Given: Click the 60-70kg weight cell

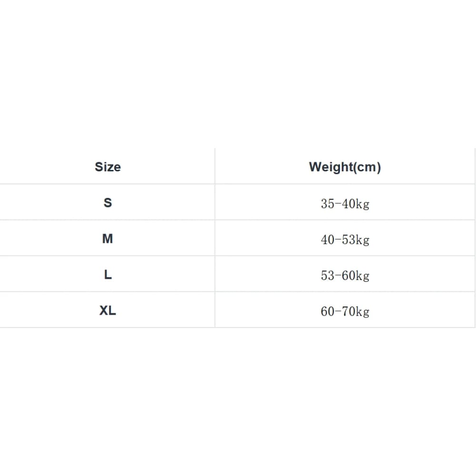Looking at the screenshot, I should pyautogui.click(x=345, y=311).
